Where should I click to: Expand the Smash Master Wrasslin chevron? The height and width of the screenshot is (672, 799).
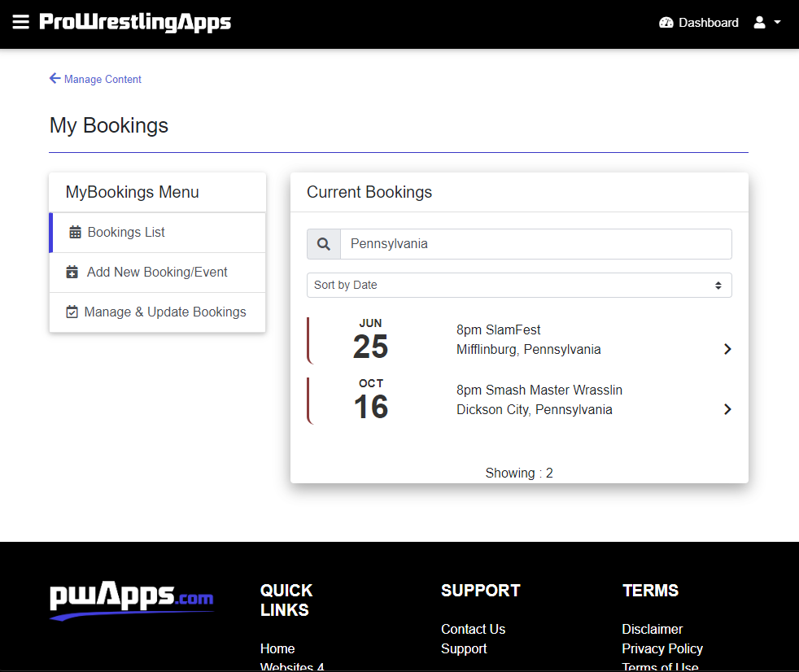(x=727, y=409)
